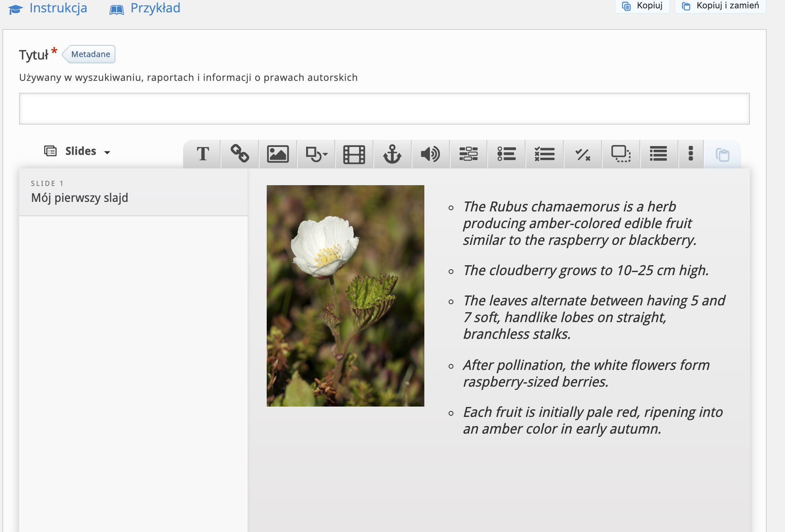Insert summary list icon
The width and height of the screenshot is (785, 532).
click(x=658, y=154)
